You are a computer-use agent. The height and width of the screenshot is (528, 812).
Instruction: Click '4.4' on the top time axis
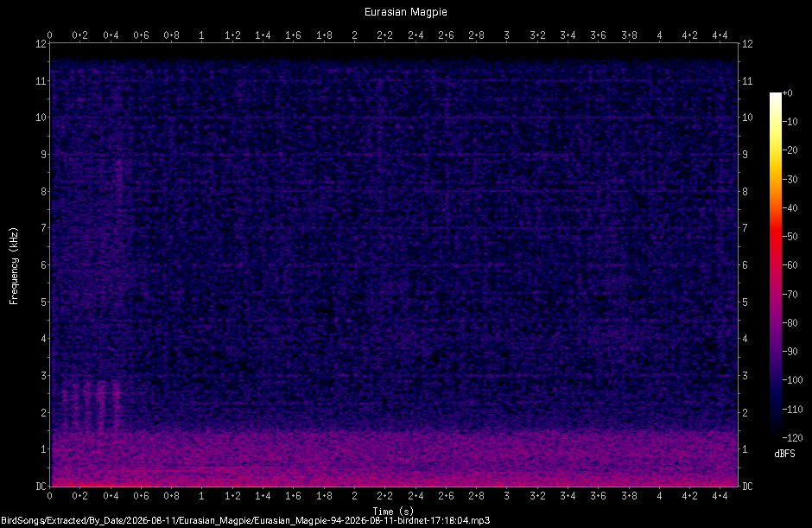click(x=720, y=35)
